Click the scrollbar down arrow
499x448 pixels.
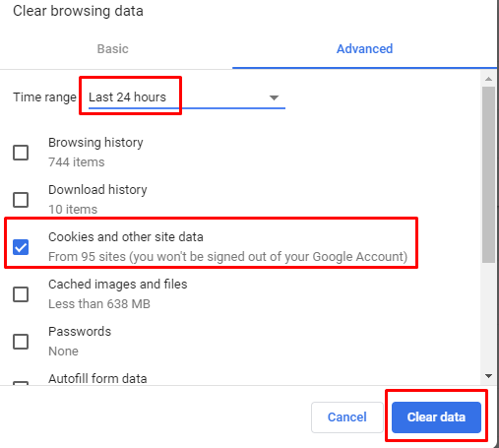coord(488,376)
